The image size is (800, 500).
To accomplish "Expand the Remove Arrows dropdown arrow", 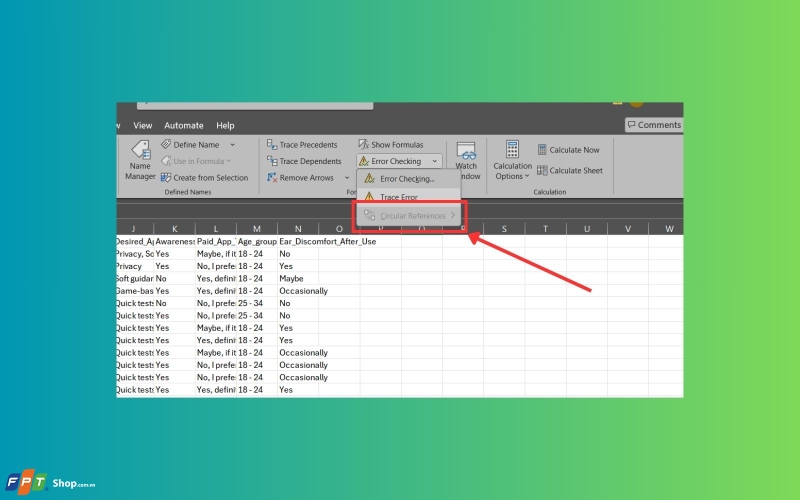I will click(x=347, y=178).
